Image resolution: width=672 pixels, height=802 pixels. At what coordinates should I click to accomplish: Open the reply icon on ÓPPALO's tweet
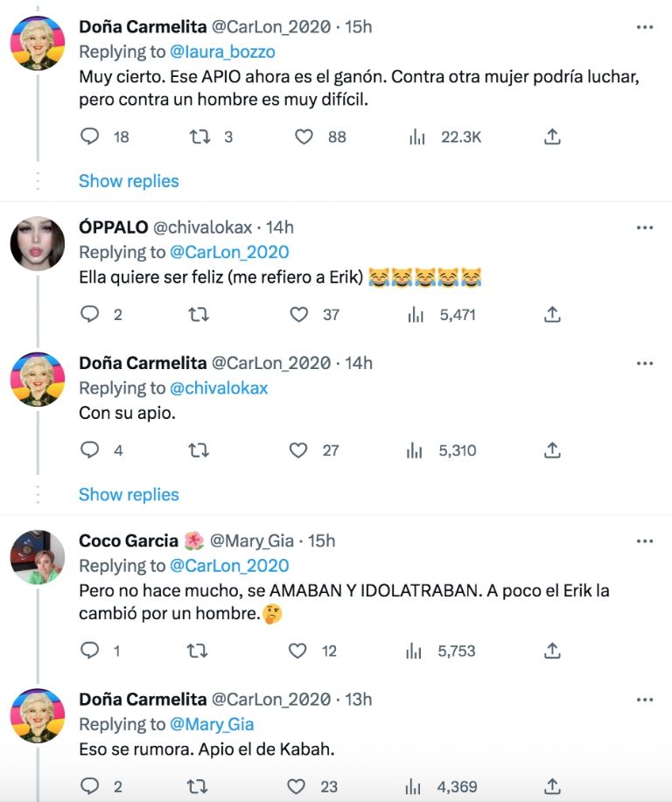point(90,314)
